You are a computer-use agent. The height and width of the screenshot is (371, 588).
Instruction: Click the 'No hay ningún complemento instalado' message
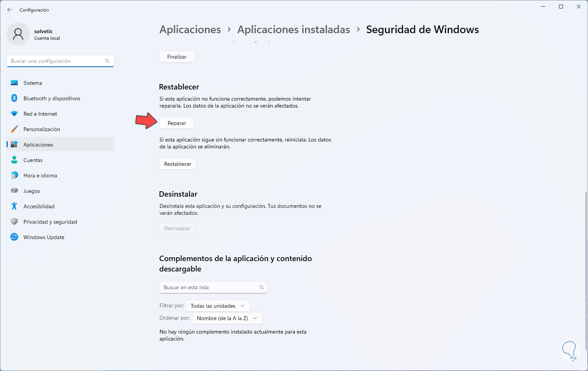[233, 335]
